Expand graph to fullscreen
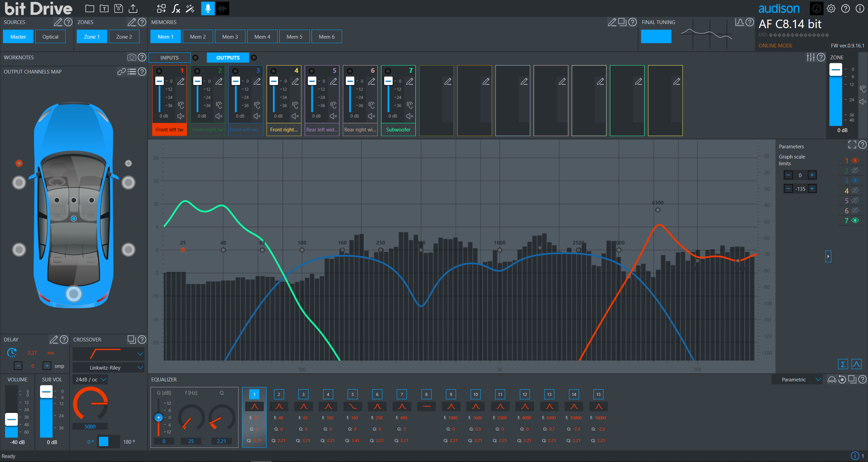The height and width of the screenshot is (462, 868). click(852, 145)
